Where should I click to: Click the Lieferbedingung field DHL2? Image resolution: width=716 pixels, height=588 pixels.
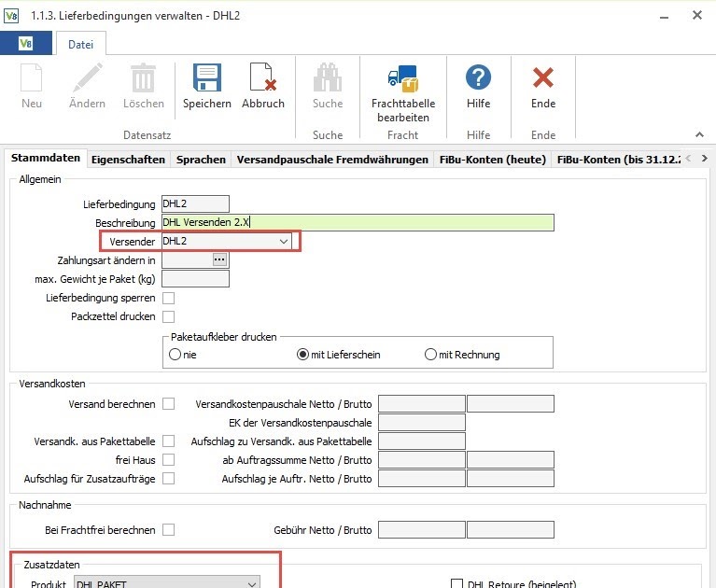click(x=195, y=203)
